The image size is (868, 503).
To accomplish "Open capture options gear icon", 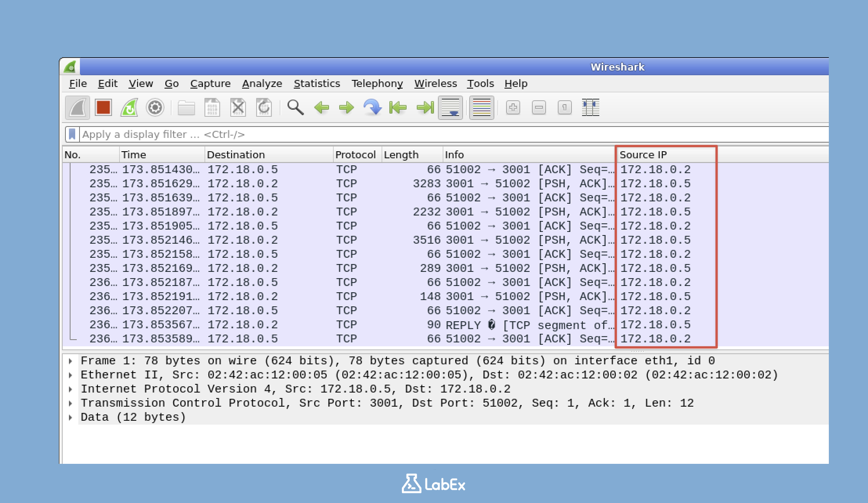I will coord(155,108).
